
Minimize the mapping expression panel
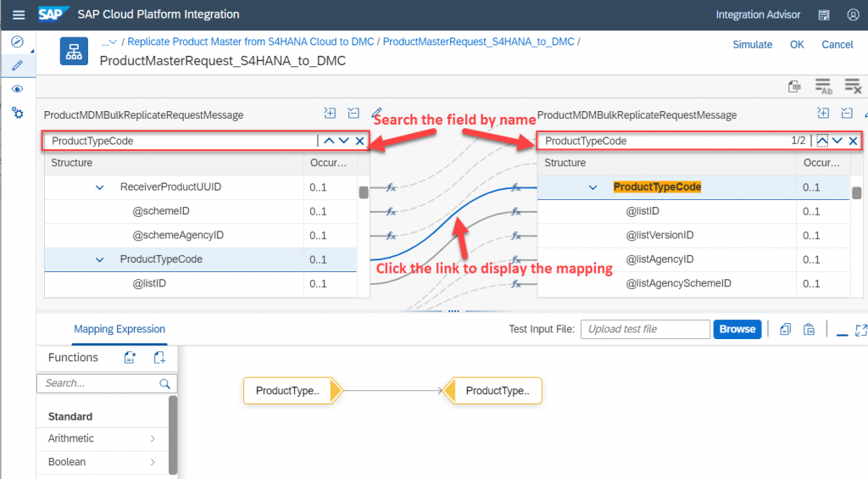[842, 334]
